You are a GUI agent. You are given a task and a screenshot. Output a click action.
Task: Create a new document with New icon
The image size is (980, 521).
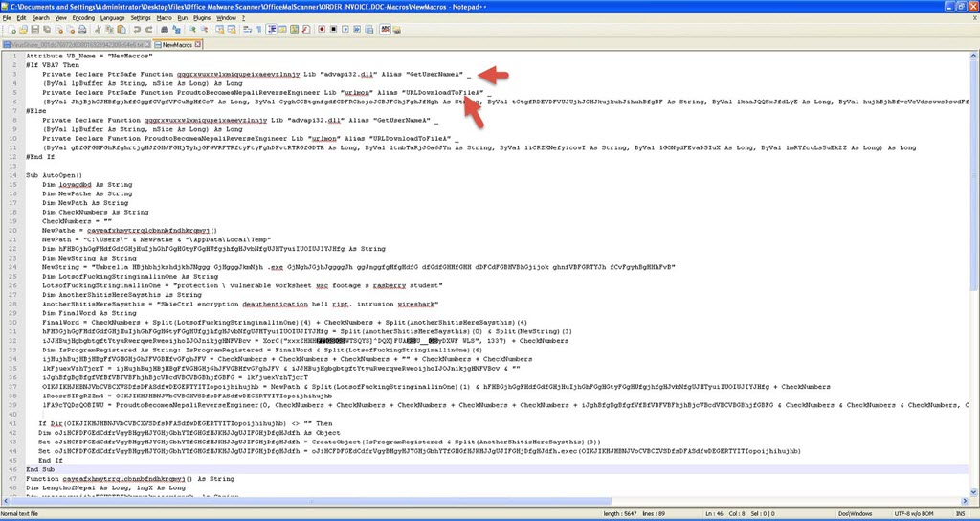pyautogui.click(x=11, y=30)
